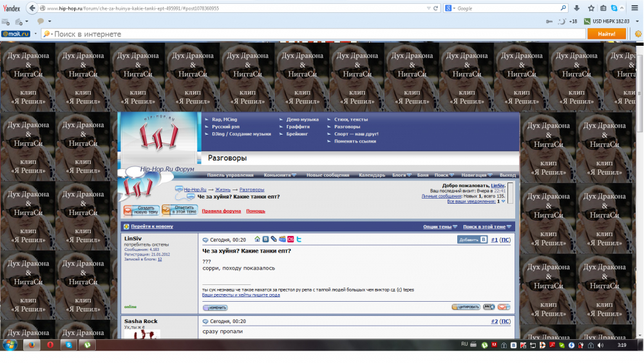The height and width of the screenshot is (363, 644).
Task: Open the browser hamburger menu
Action: 634,8
